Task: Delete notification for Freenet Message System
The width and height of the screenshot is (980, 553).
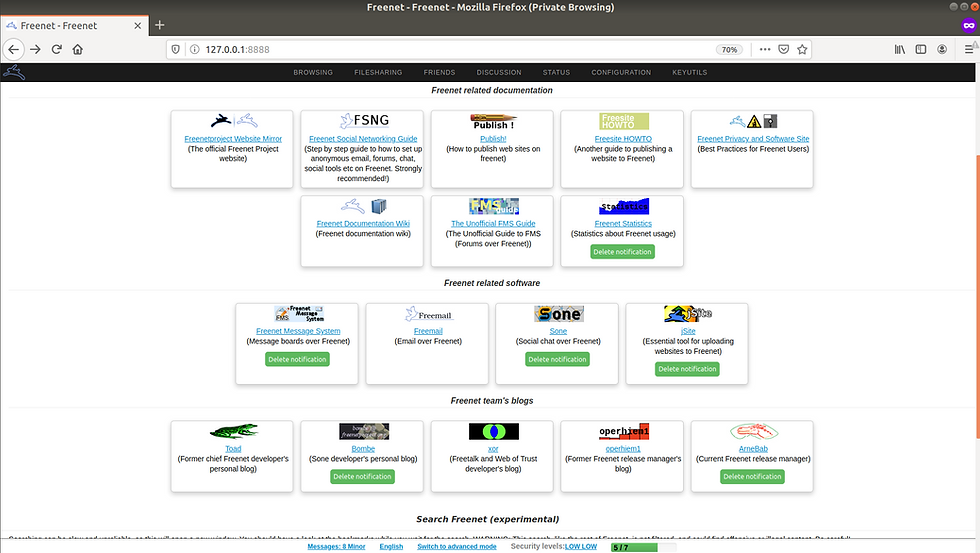Action: [x=298, y=359]
